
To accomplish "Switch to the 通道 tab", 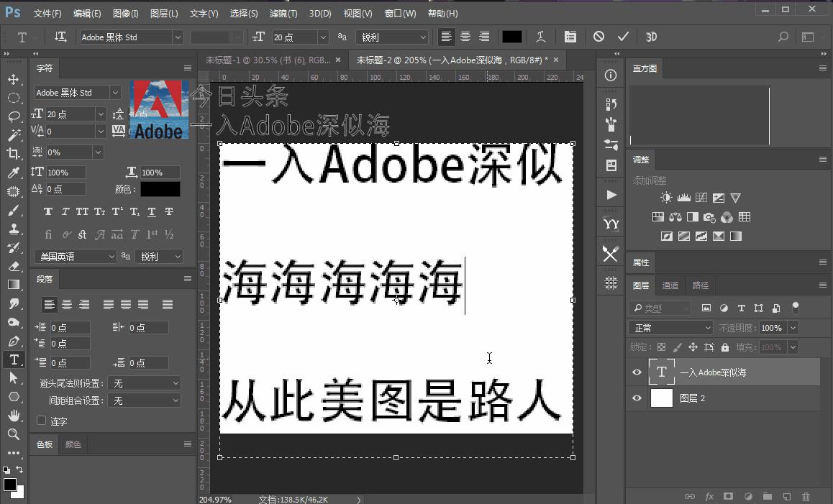I will pos(670,285).
